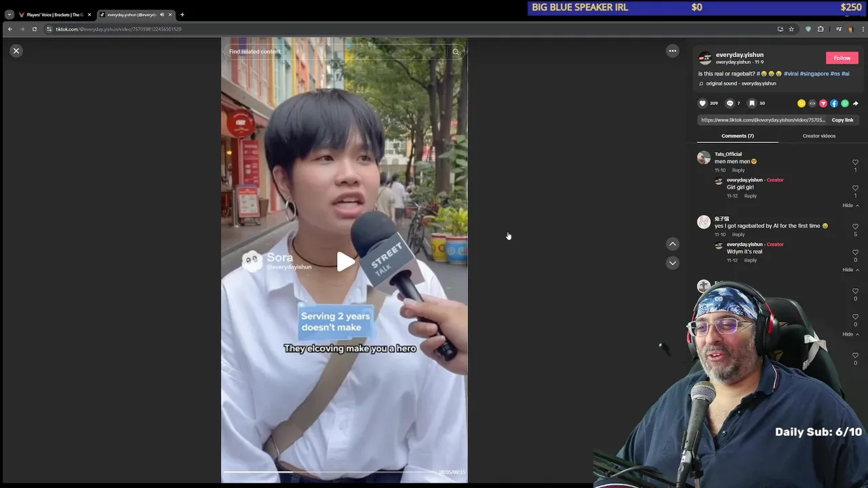Go to next video with down chevron
The width and height of the screenshot is (868, 488).
(x=673, y=263)
